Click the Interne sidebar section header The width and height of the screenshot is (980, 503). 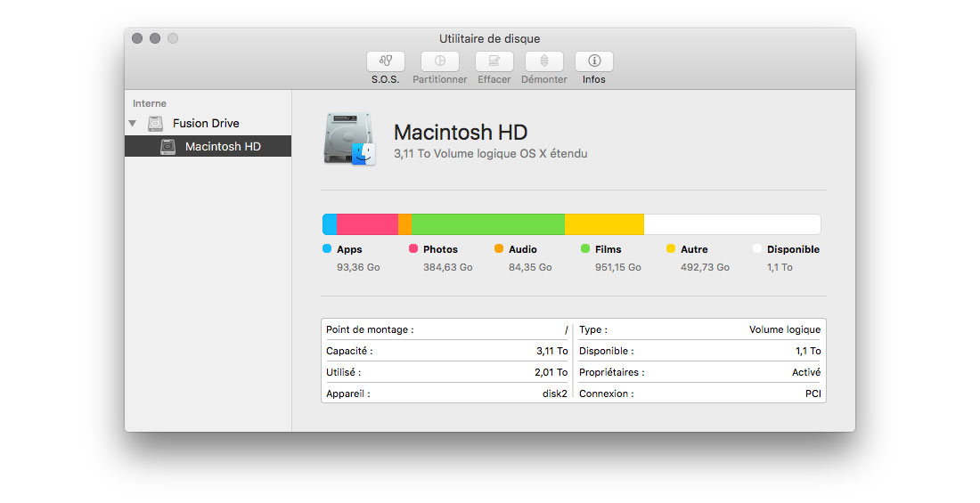pos(150,103)
